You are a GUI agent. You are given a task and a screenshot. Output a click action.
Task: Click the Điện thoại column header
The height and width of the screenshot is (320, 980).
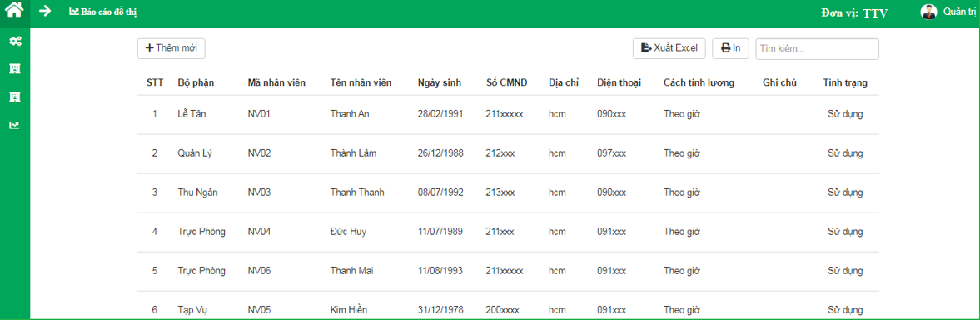[619, 82]
